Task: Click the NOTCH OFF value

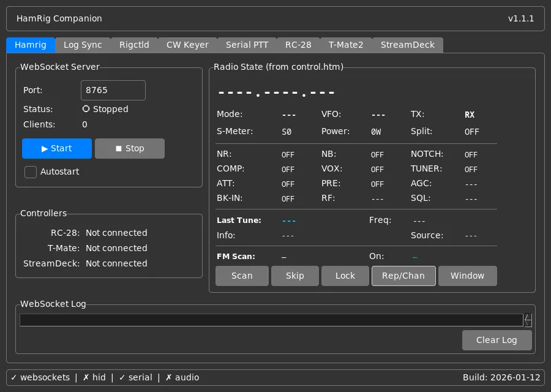Action: click(x=471, y=155)
